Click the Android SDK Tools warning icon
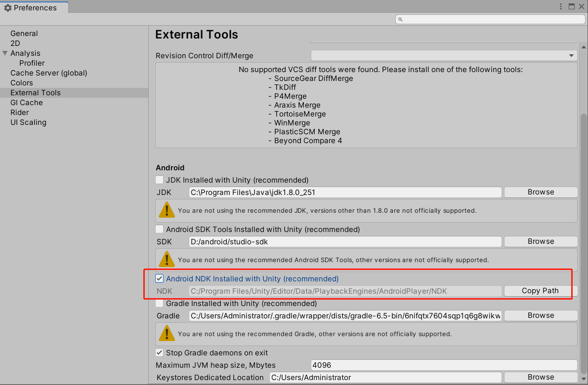Screen dimensions: 588x385 [x=167, y=260]
